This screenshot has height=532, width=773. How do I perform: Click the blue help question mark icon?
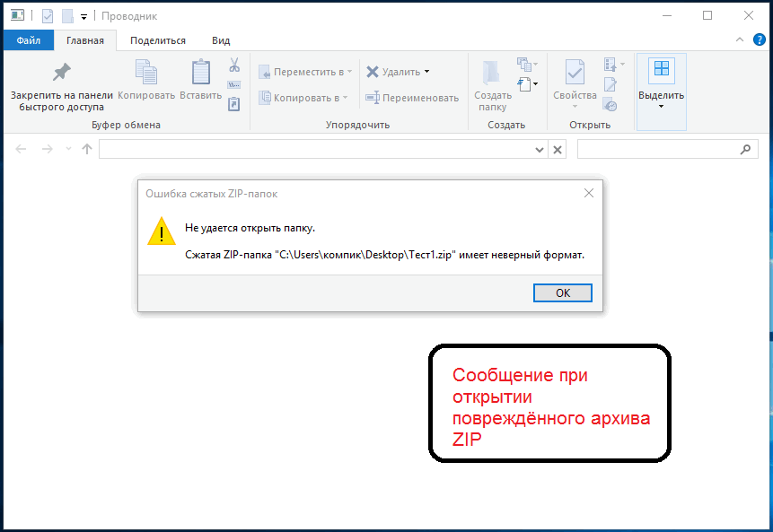[759, 40]
